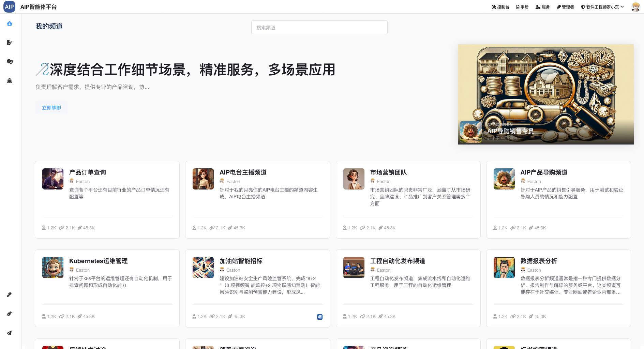Click the 工程自动化发布频道 avatar image
The height and width of the screenshot is (349, 644).
tap(354, 268)
